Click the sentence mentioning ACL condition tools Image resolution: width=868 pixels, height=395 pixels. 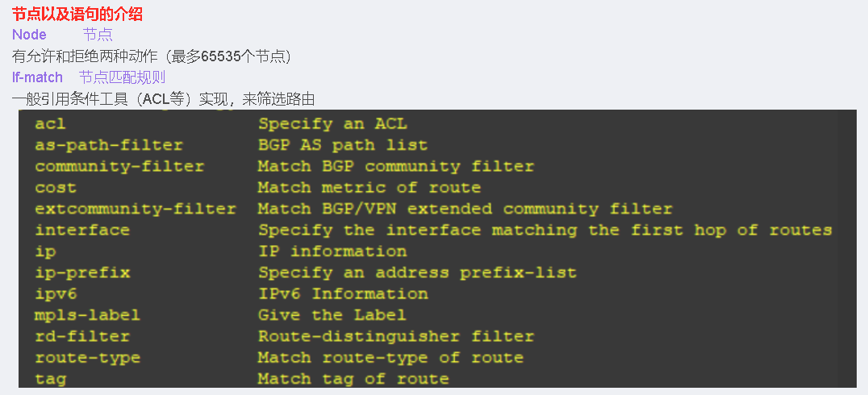[x=163, y=99]
